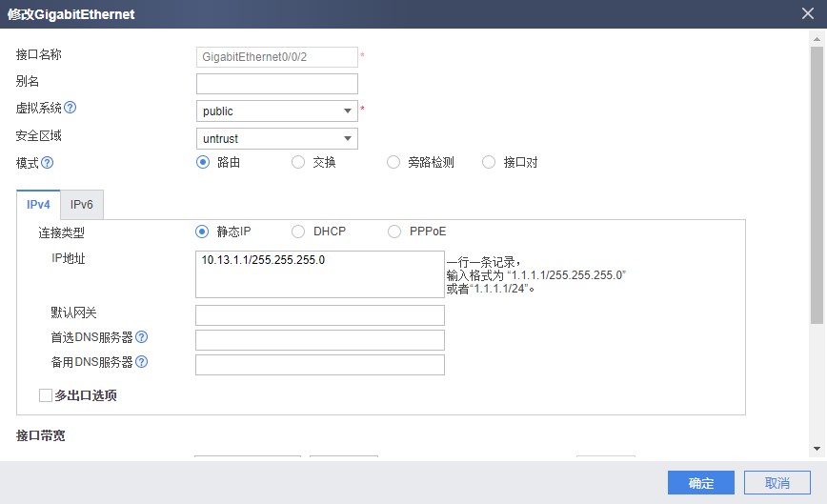Select the 旁路检测 mode radio button
The height and width of the screenshot is (504, 827).
point(393,162)
